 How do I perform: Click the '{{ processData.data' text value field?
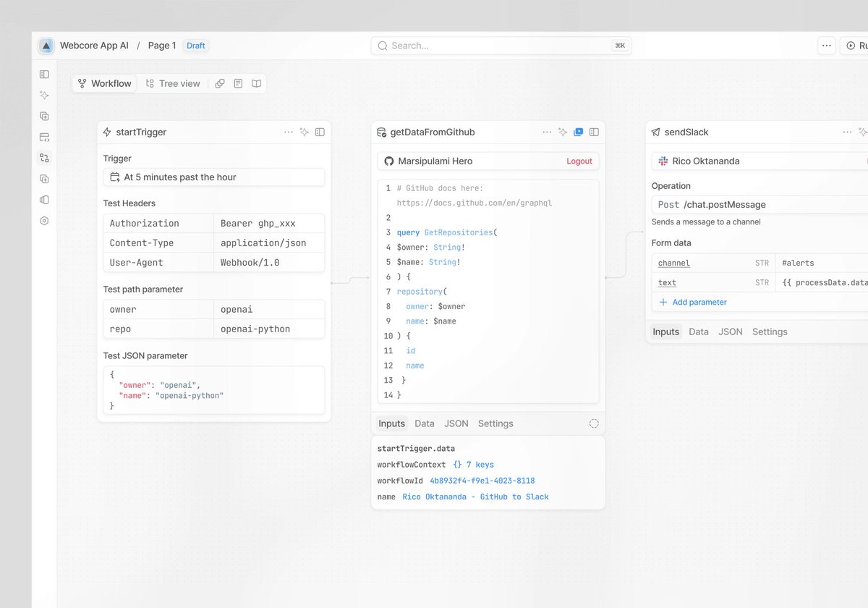tap(822, 283)
